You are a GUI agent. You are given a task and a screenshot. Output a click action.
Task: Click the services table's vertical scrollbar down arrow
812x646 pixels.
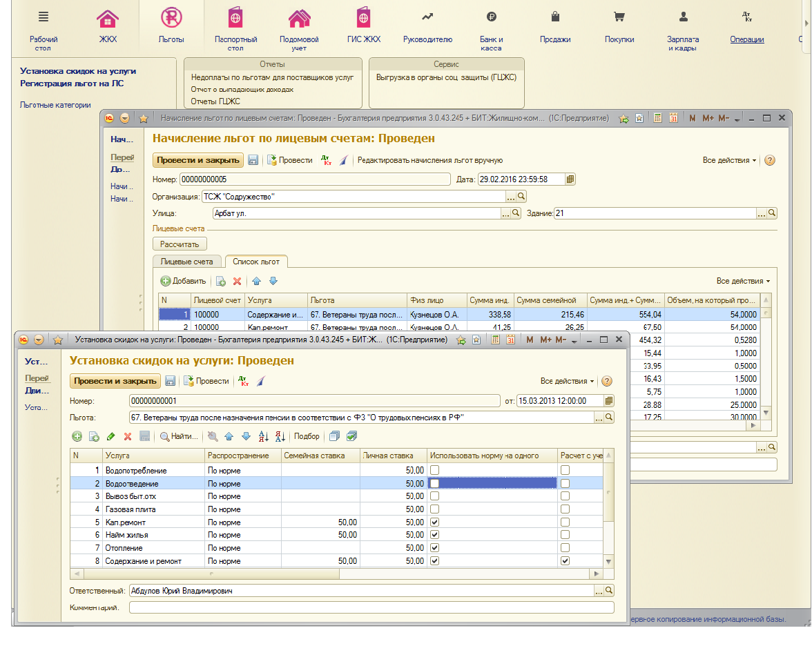tap(608, 562)
